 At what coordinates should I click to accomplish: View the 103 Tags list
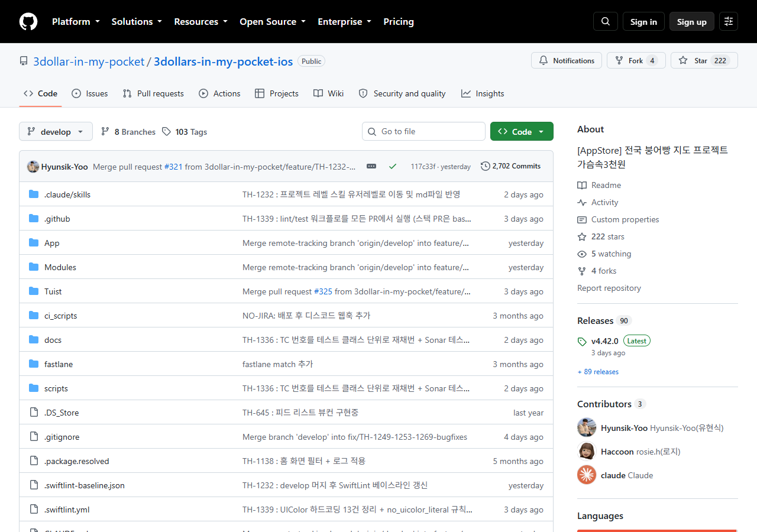(x=185, y=132)
